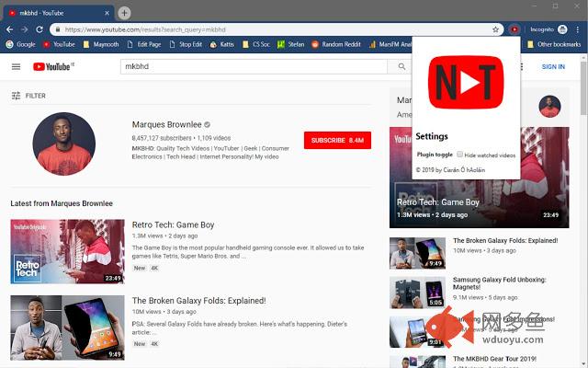Viewport: 588px width, 368px height.
Task: Click the Settings heading in the extension popup
Action: pos(432,136)
